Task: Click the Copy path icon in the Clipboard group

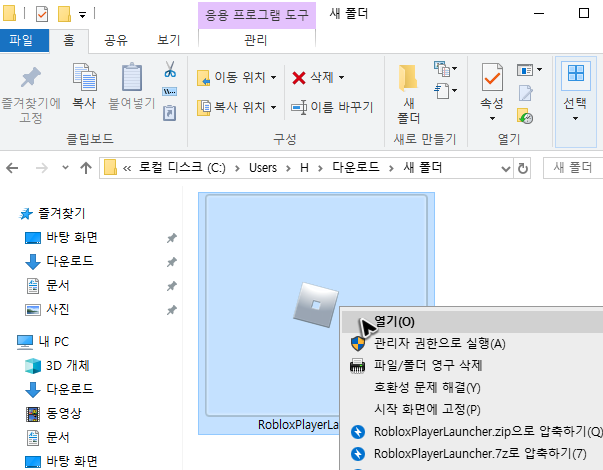Action: [170, 92]
